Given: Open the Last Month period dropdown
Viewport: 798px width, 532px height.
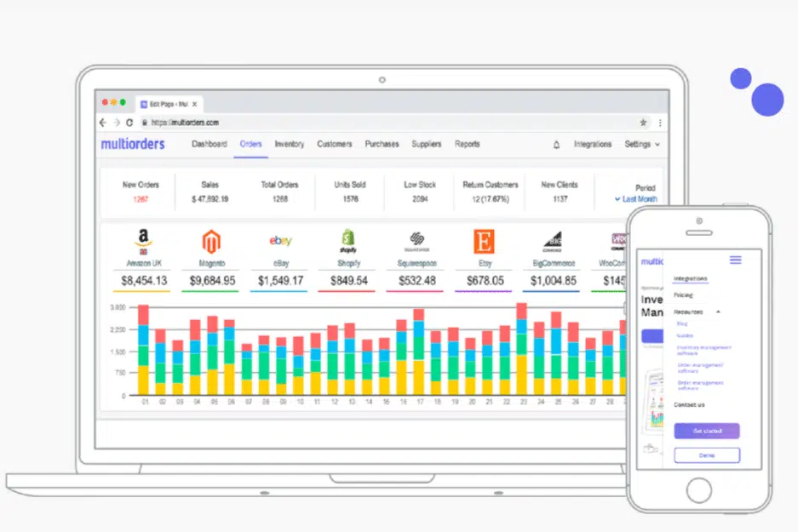Looking at the screenshot, I should tap(635, 199).
